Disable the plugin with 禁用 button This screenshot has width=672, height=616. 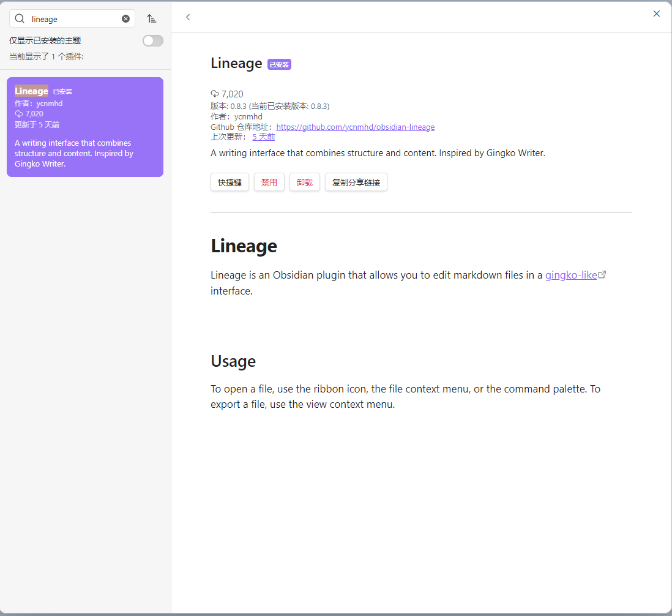point(269,182)
